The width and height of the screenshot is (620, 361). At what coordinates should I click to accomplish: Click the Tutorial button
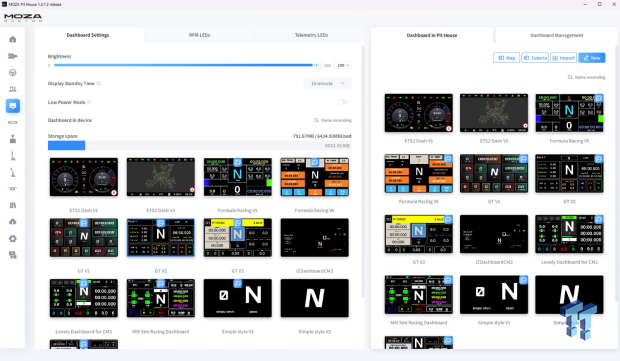(535, 58)
